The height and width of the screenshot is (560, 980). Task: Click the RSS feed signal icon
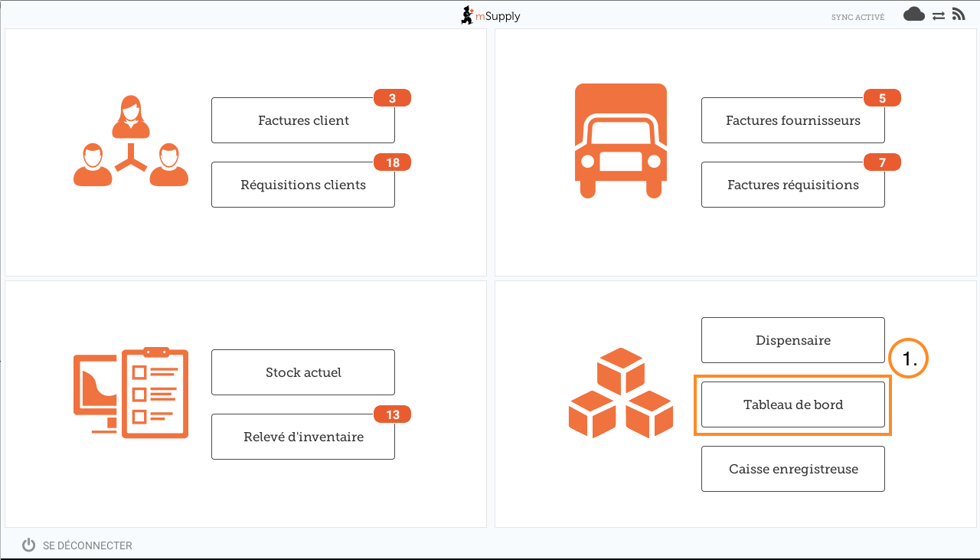point(958,15)
